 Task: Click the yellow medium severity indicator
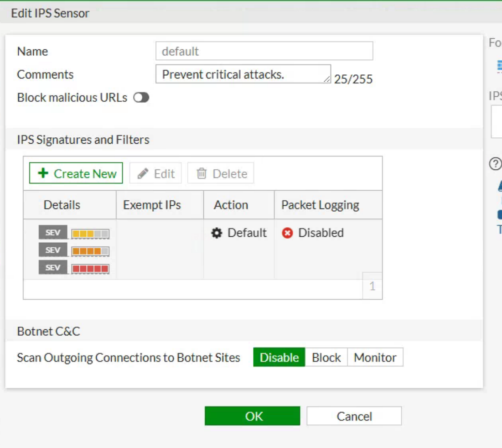(x=90, y=234)
